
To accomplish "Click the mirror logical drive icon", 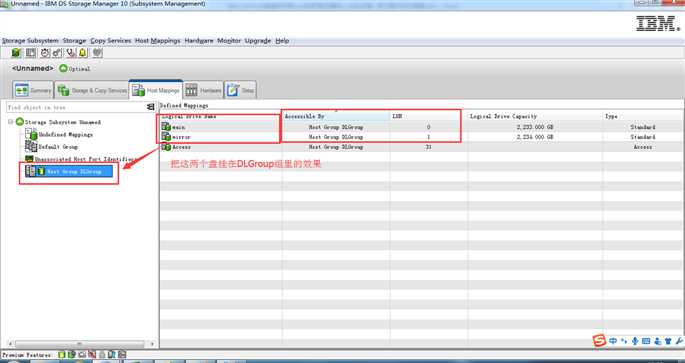I will click(166, 137).
